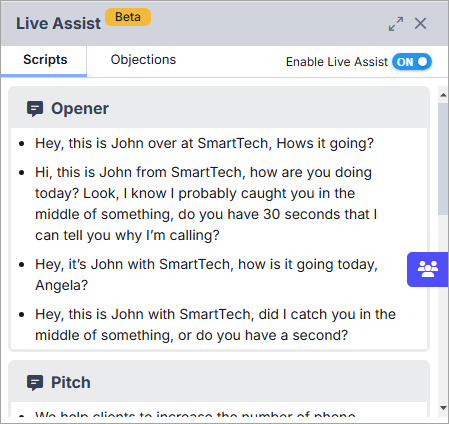Select the 'do you have a second?' opener

pos(215,325)
